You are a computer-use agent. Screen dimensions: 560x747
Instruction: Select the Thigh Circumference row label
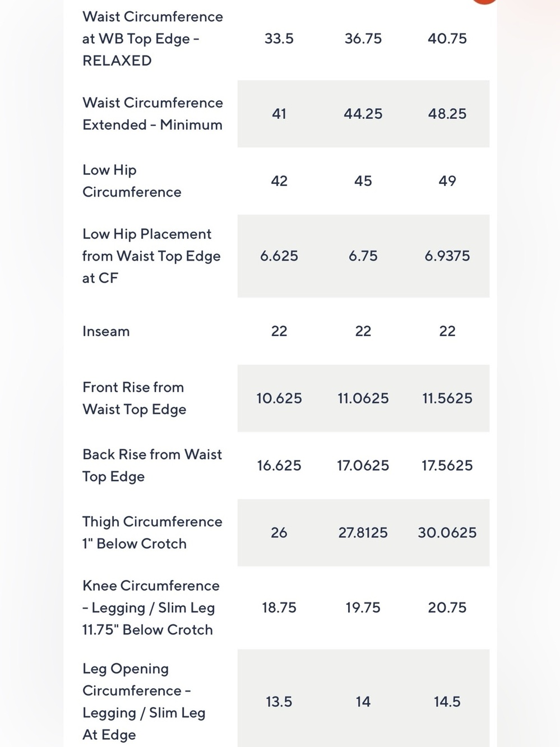[152, 533]
